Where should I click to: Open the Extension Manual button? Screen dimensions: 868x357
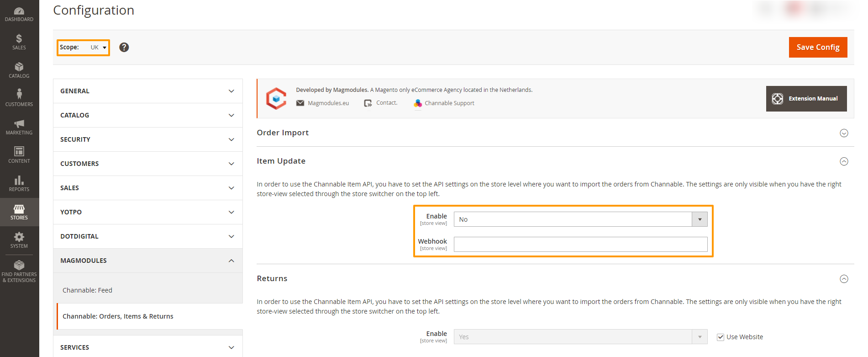click(806, 99)
